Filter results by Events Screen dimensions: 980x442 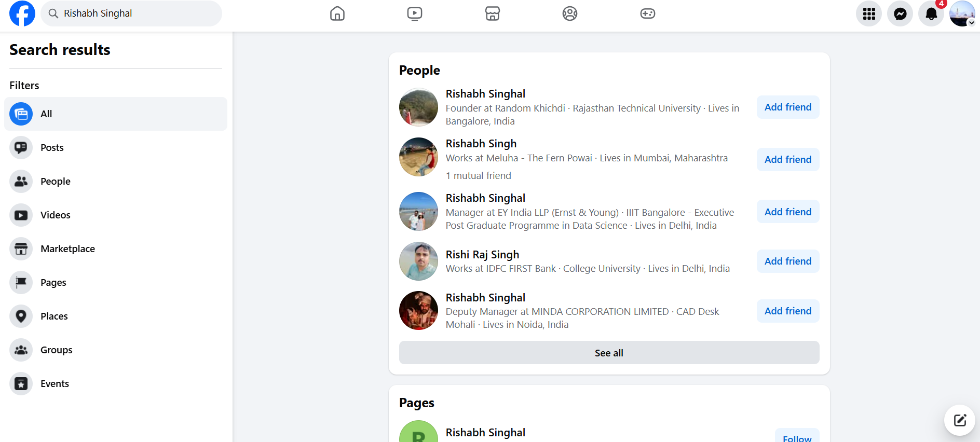[55, 384]
